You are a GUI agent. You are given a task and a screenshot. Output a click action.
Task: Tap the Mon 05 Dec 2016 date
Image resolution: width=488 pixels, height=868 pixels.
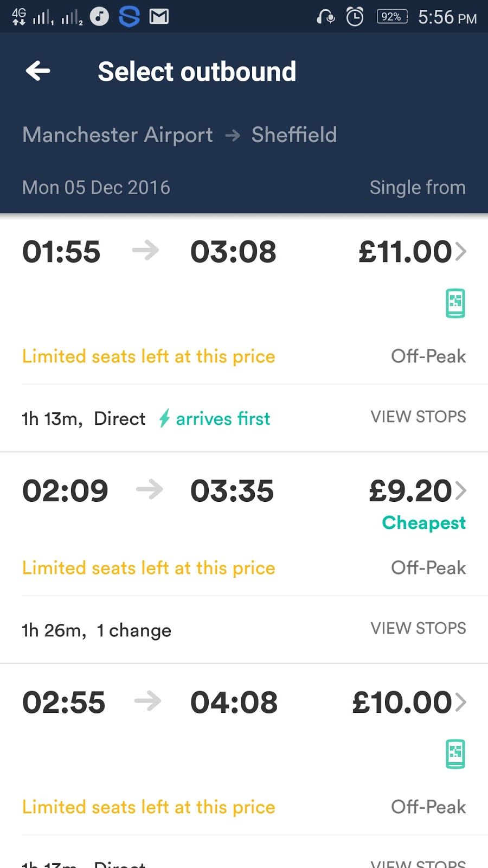(96, 188)
